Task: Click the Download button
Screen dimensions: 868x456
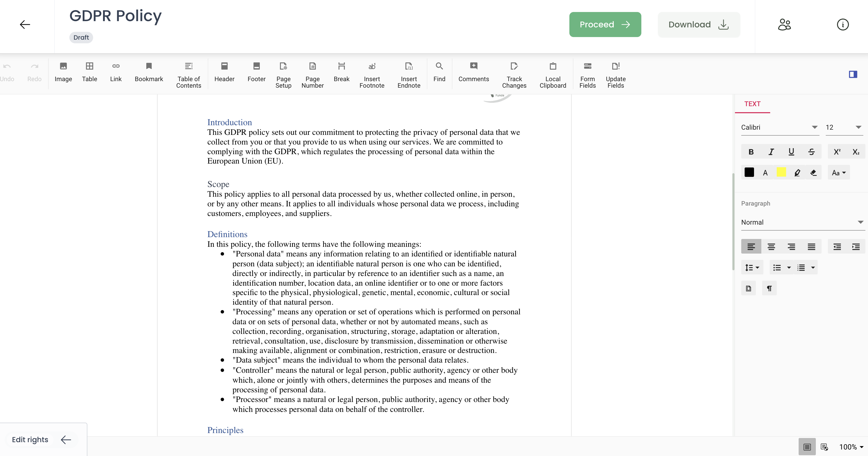Action: coord(698,25)
